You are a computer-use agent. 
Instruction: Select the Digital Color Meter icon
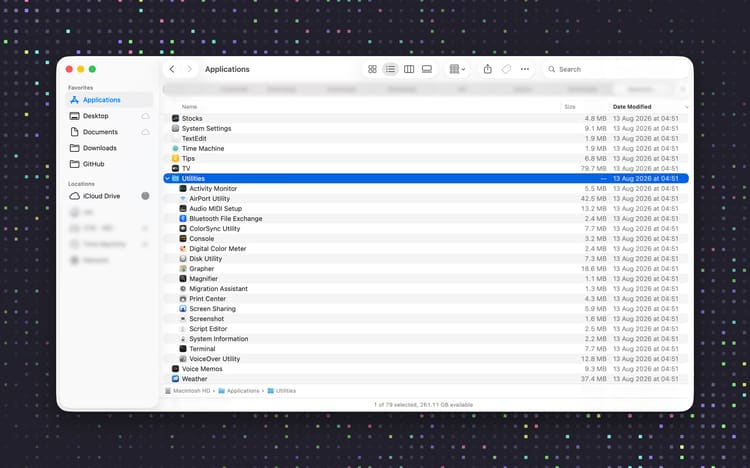coord(183,248)
